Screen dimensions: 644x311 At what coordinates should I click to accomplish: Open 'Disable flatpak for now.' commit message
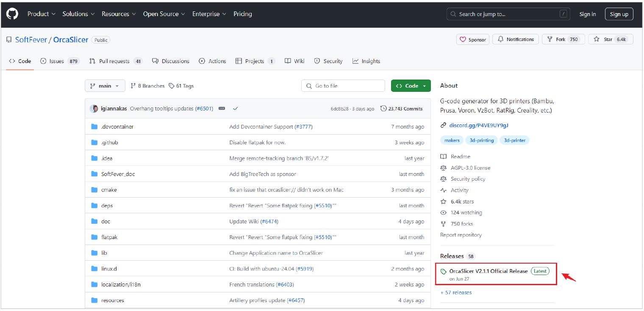258,143
